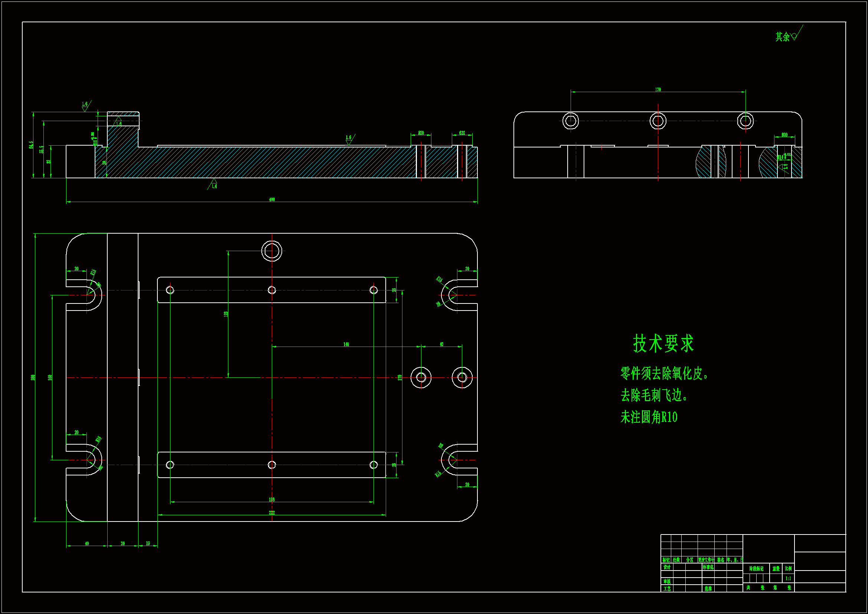Select the 64.5 height dimension text
868x614 pixels.
point(31,145)
